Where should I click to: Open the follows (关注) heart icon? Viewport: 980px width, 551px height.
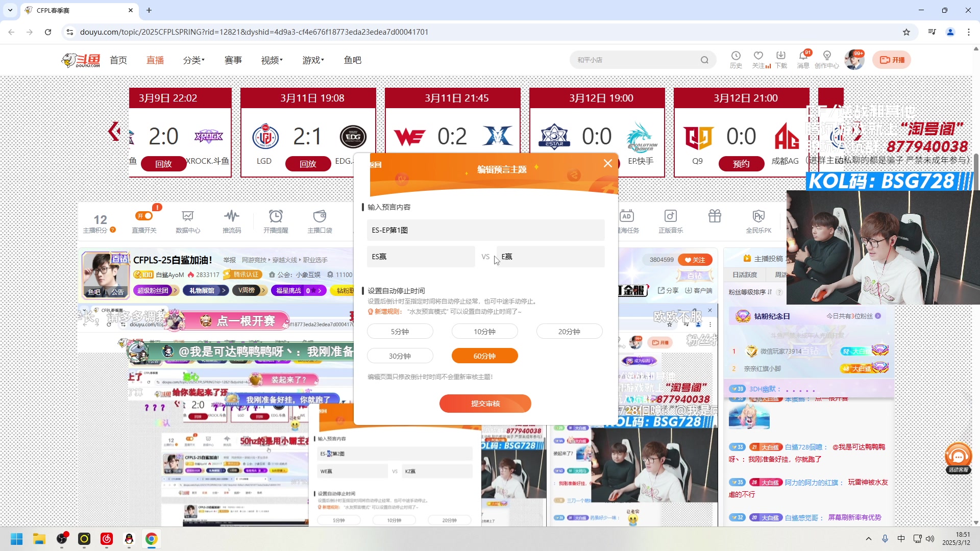(x=758, y=56)
